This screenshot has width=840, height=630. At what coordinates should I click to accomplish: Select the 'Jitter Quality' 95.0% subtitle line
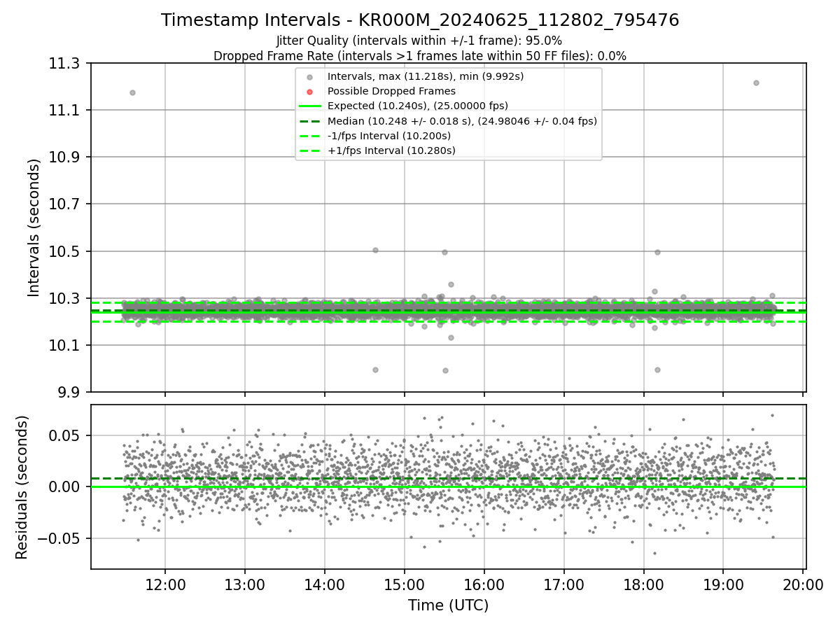[x=419, y=41]
